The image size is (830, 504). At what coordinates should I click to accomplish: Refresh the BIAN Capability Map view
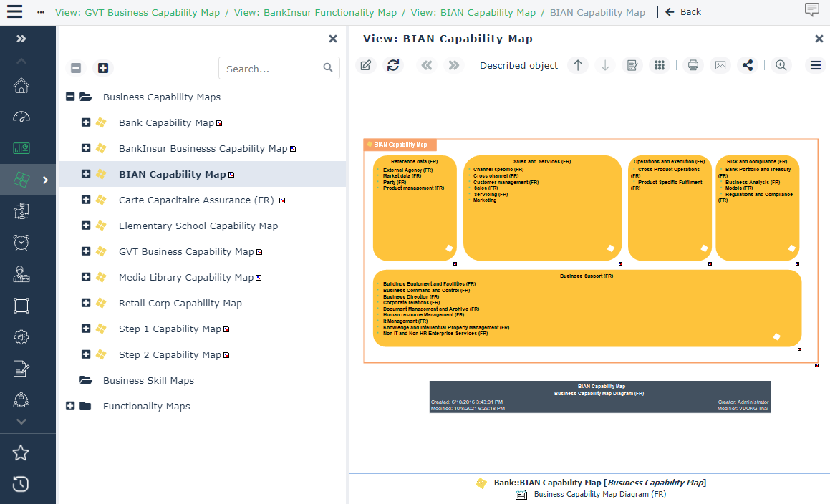click(x=392, y=65)
